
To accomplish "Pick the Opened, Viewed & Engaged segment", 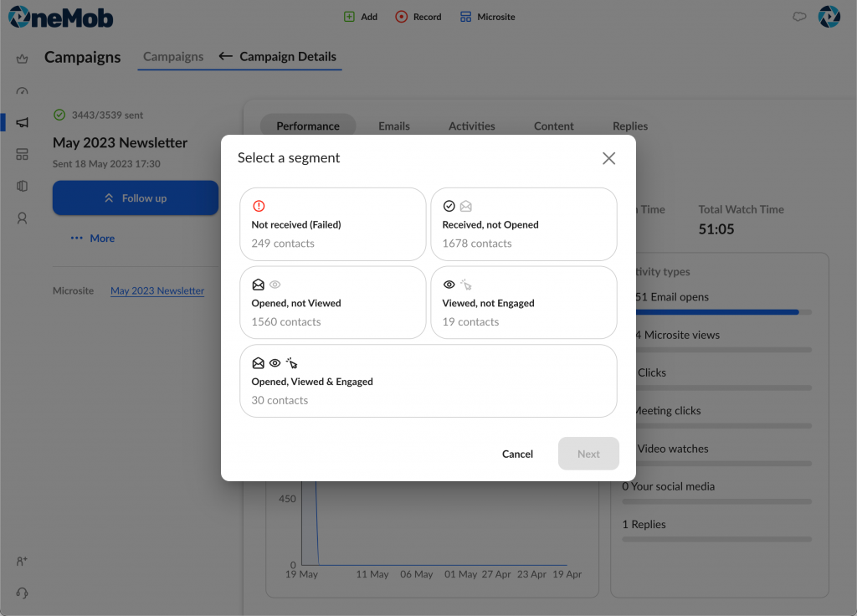I will (x=428, y=381).
